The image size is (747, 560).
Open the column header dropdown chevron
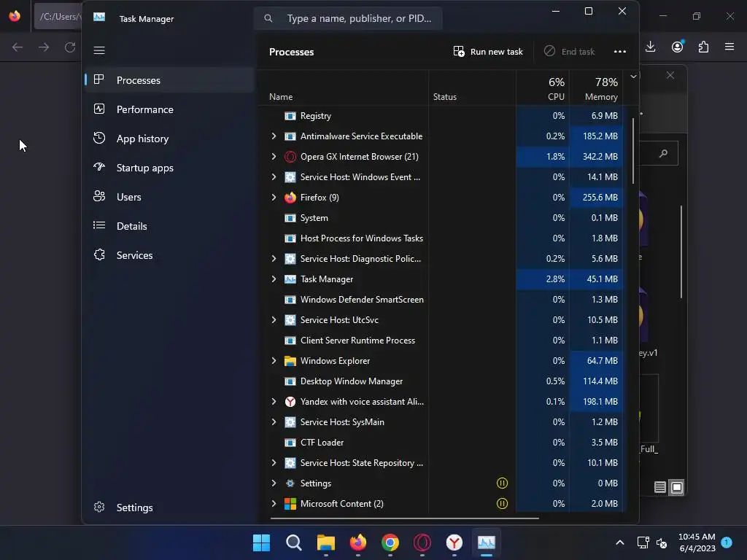coord(633,76)
